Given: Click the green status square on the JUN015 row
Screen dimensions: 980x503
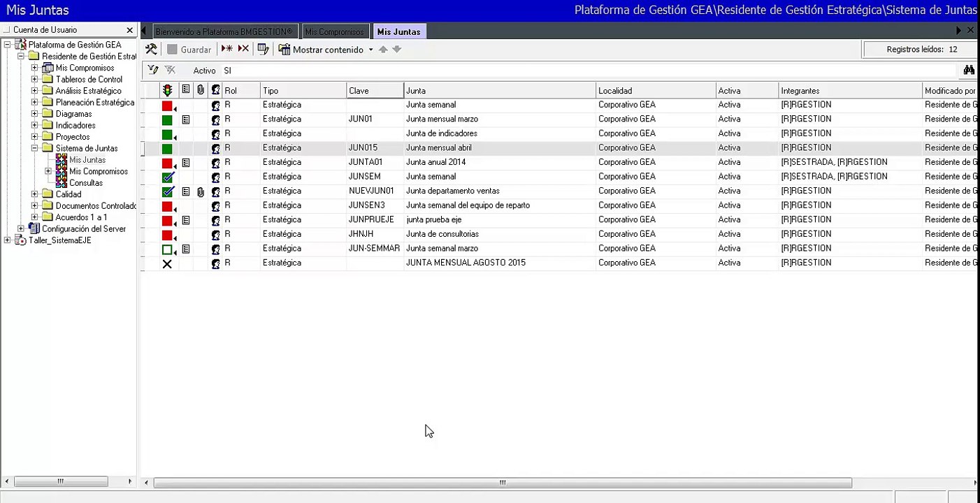Looking at the screenshot, I should coord(167,148).
